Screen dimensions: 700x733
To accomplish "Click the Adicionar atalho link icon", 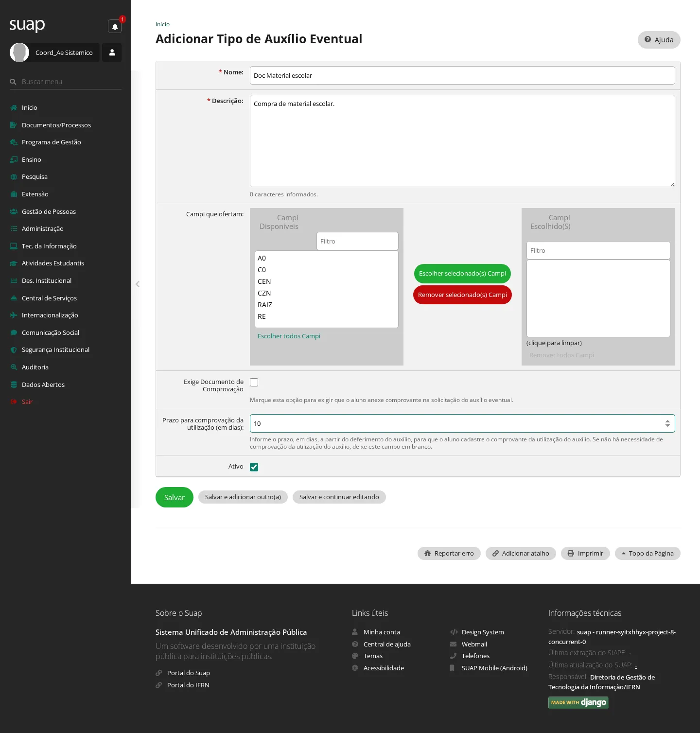I will (495, 553).
